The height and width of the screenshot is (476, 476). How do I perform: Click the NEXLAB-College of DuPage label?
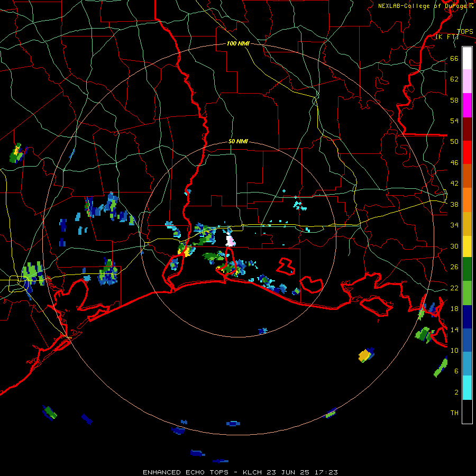click(x=425, y=6)
